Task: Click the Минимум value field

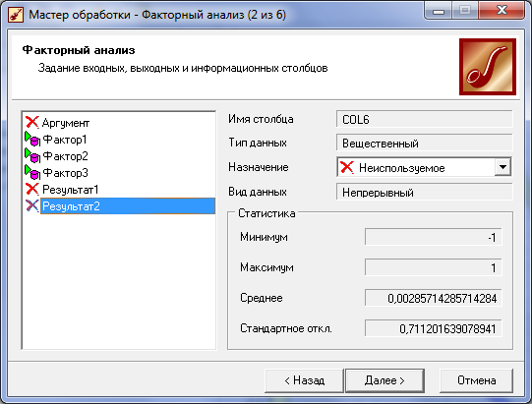Action: tap(434, 237)
